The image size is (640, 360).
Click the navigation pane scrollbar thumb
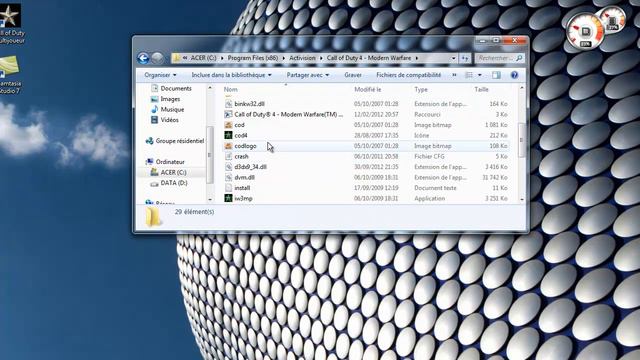tap(210, 155)
